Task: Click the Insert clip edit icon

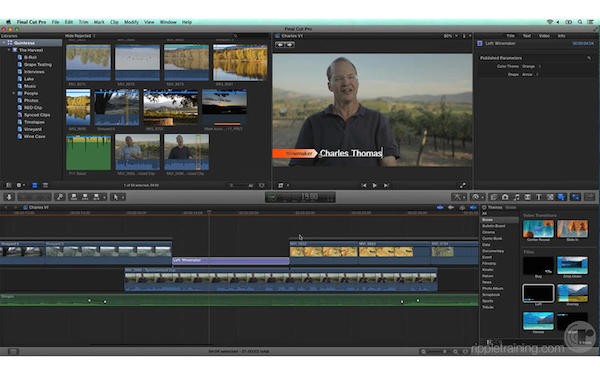Action: (85, 197)
